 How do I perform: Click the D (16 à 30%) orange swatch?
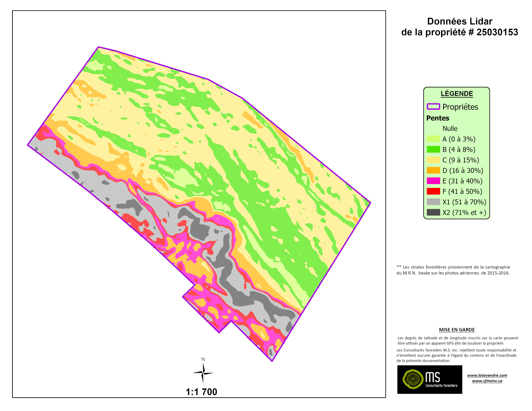(x=433, y=170)
